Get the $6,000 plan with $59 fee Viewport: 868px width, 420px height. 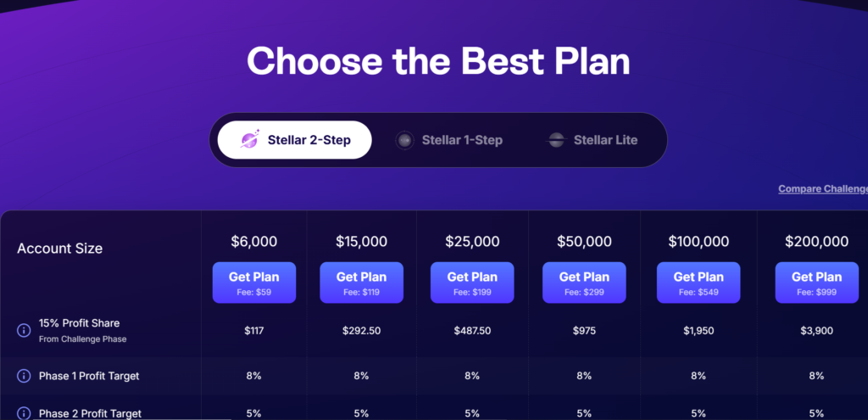coord(254,283)
